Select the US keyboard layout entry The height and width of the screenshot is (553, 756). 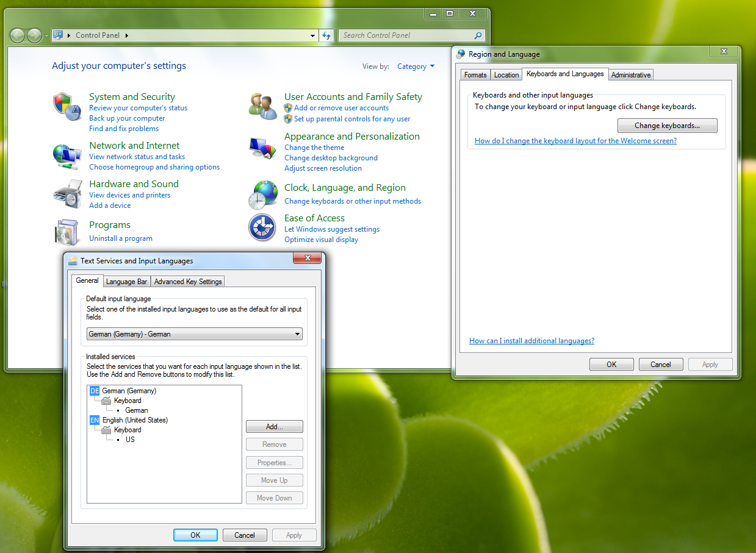pos(130,440)
